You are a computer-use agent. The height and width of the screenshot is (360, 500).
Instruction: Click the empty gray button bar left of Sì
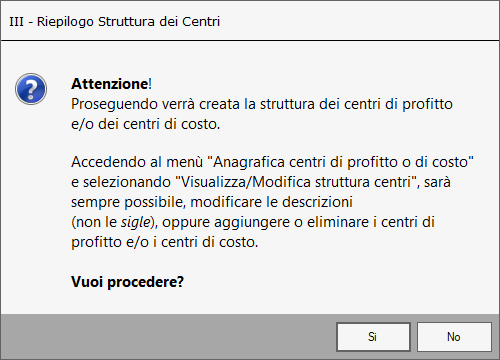168,337
